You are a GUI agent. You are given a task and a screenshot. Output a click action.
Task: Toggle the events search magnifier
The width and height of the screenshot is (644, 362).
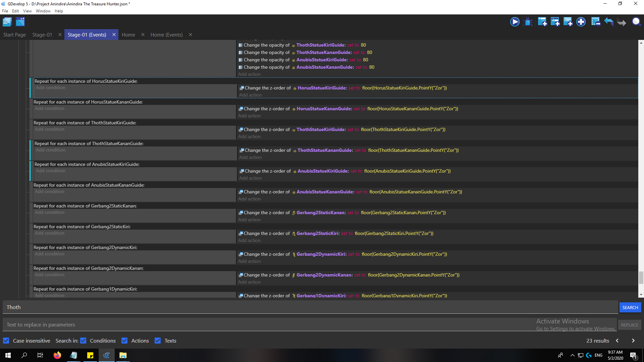pos(636,22)
